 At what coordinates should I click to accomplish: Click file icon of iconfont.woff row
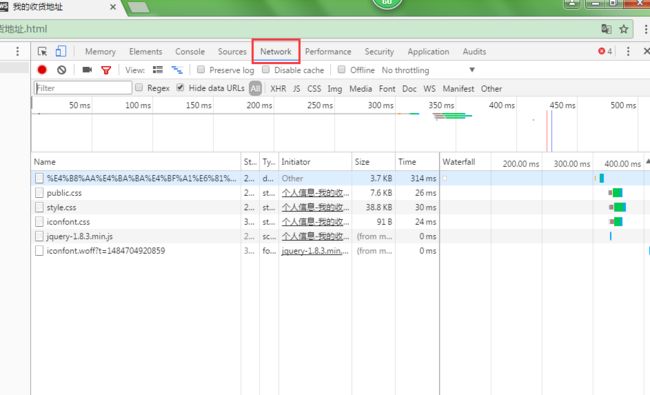[x=39, y=251]
